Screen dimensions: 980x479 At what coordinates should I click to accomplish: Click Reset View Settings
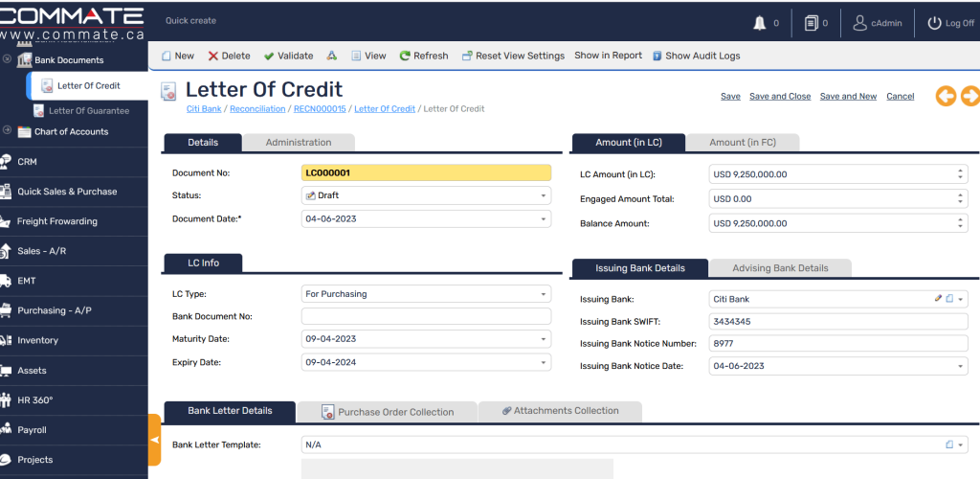(x=513, y=56)
